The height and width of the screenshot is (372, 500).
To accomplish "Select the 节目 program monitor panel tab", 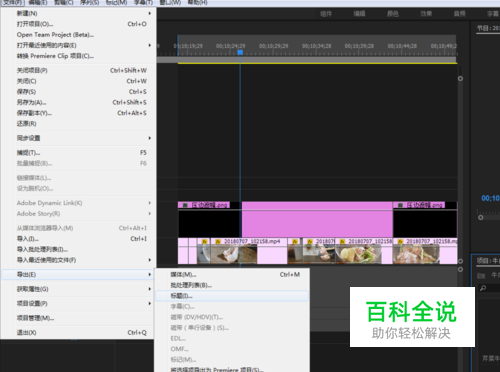I will pyautogui.click(x=488, y=28).
